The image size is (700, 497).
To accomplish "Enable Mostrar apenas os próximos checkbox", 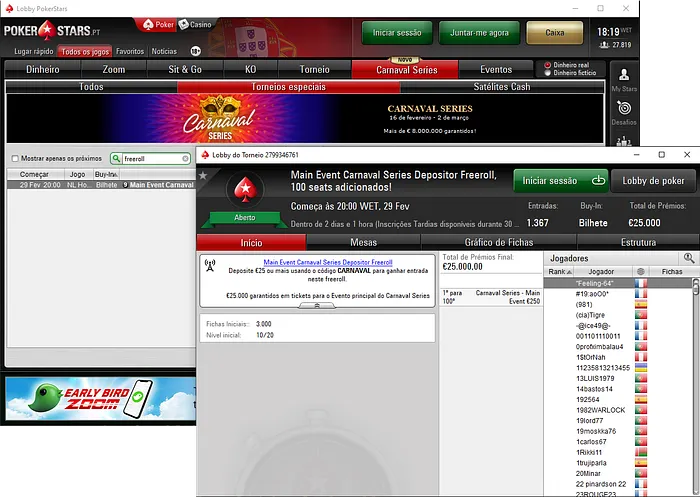I will (x=15, y=159).
